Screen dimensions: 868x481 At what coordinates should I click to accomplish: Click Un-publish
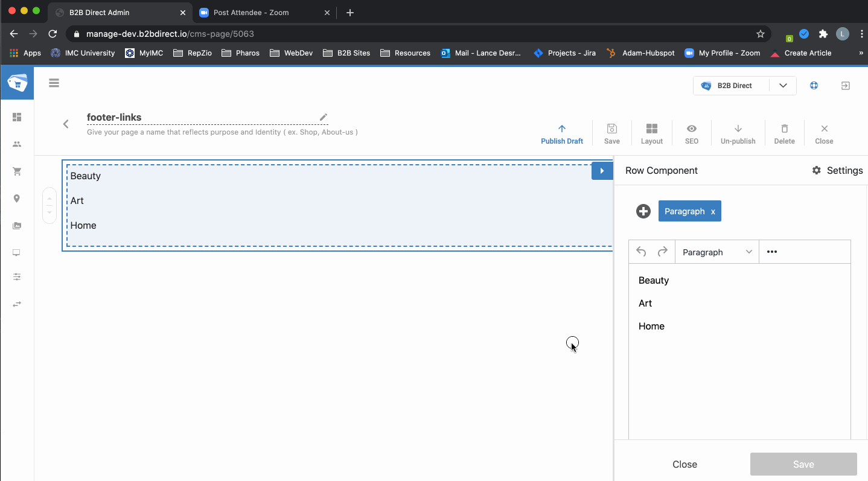(738, 134)
